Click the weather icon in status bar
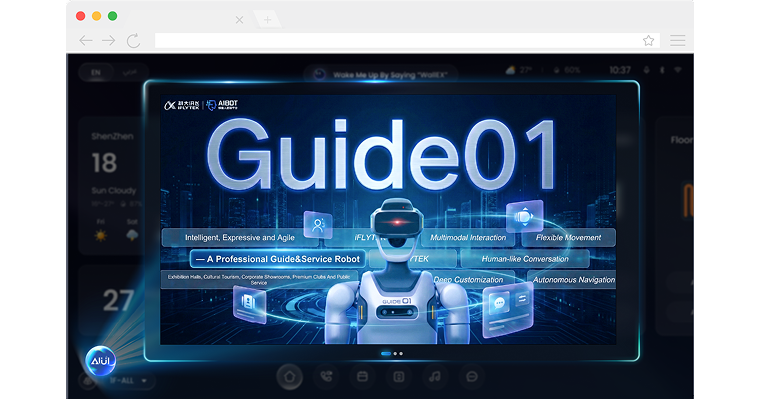Viewport: 760px width, 400px height. 511,71
